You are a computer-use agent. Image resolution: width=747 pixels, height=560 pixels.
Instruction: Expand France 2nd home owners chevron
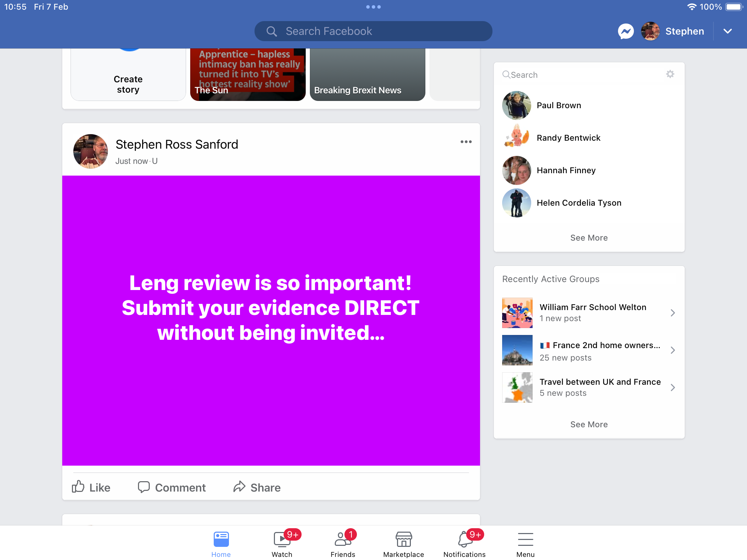coord(673,350)
